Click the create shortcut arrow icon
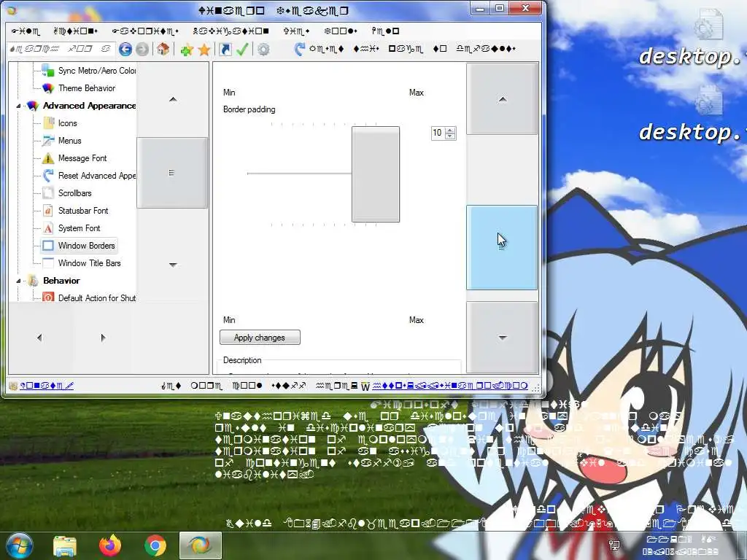 pos(225,49)
